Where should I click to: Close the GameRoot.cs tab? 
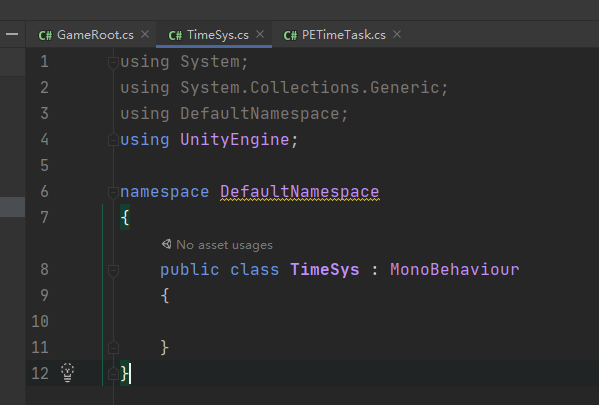[145, 34]
